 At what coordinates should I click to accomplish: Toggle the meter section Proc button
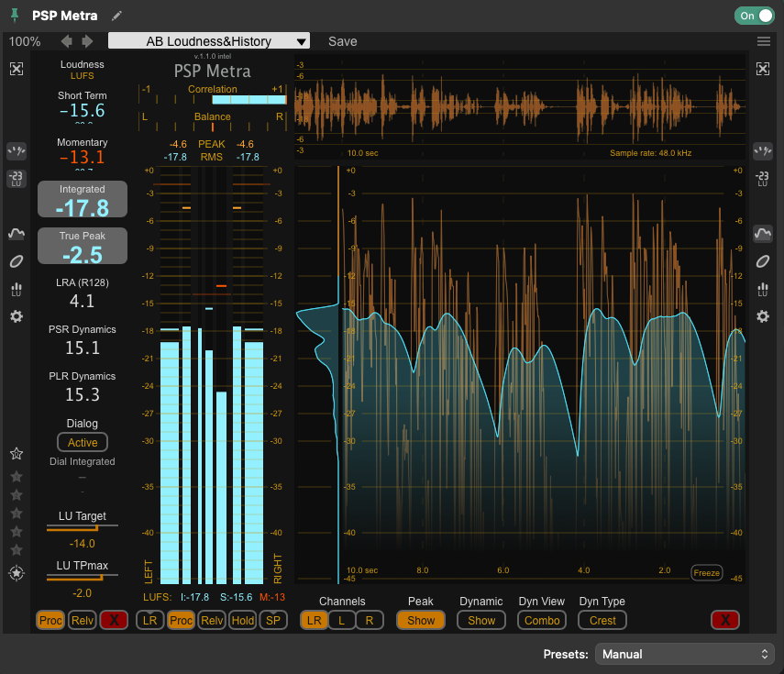181,621
